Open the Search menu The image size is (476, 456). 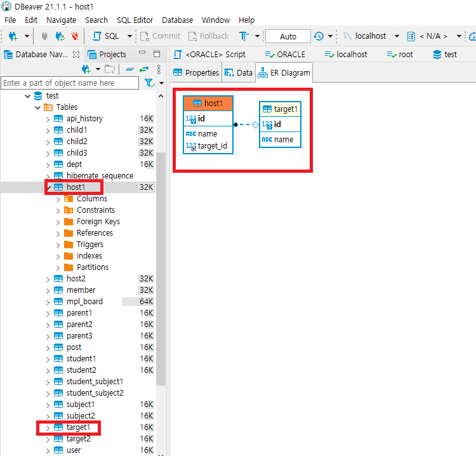coord(96,20)
